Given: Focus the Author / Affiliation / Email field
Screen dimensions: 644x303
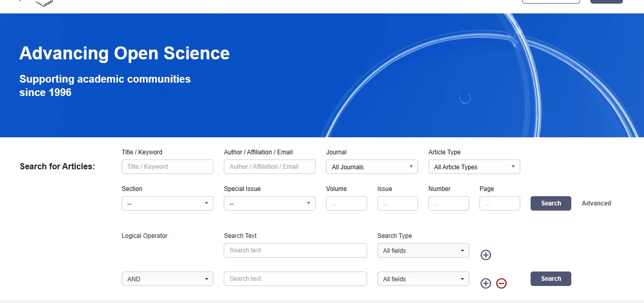Looking at the screenshot, I should click(270, 167).
